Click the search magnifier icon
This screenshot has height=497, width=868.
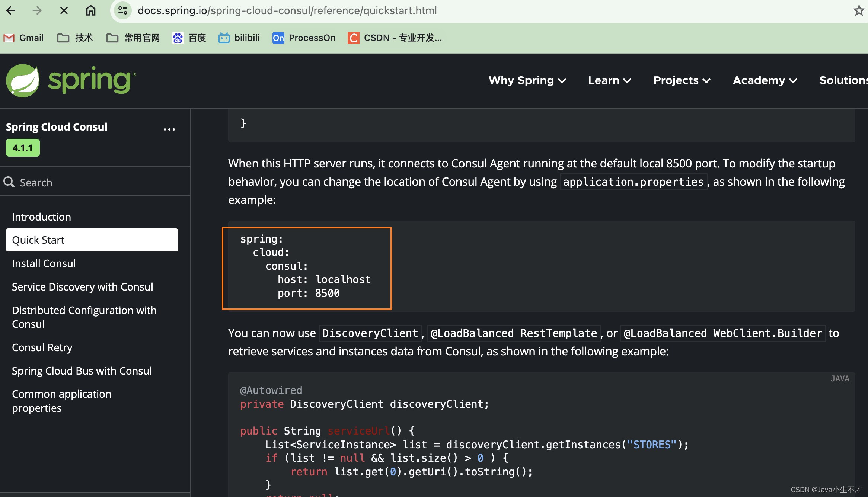[x=9, y=182]
